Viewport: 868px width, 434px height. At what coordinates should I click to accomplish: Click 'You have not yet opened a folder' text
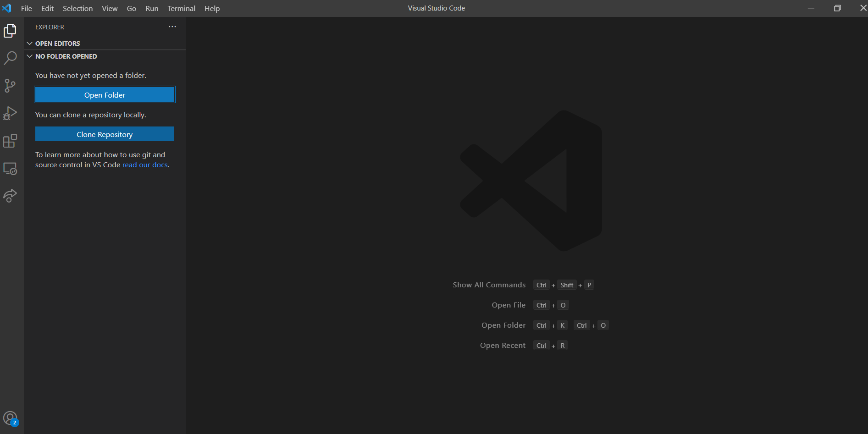pyautogui.click(x=91, y=76)
